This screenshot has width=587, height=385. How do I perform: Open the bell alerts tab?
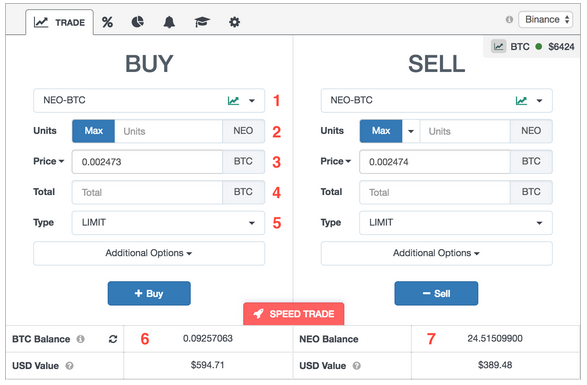pyautogui.click(x=169, y=22)
